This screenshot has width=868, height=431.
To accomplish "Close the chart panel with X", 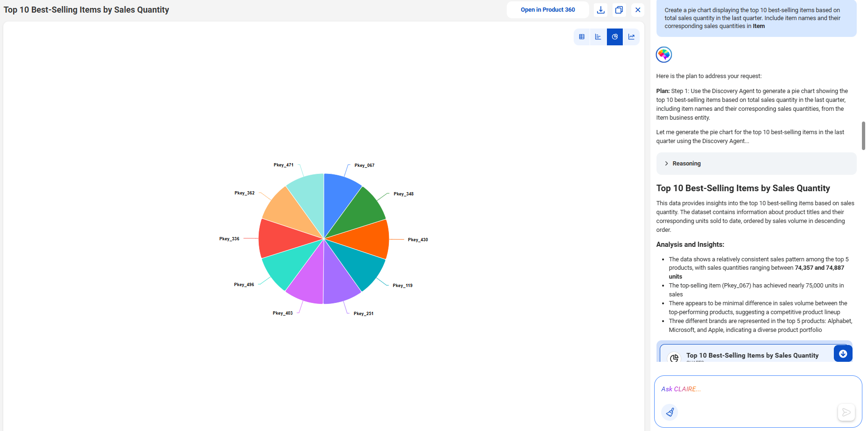I will 638,10.
